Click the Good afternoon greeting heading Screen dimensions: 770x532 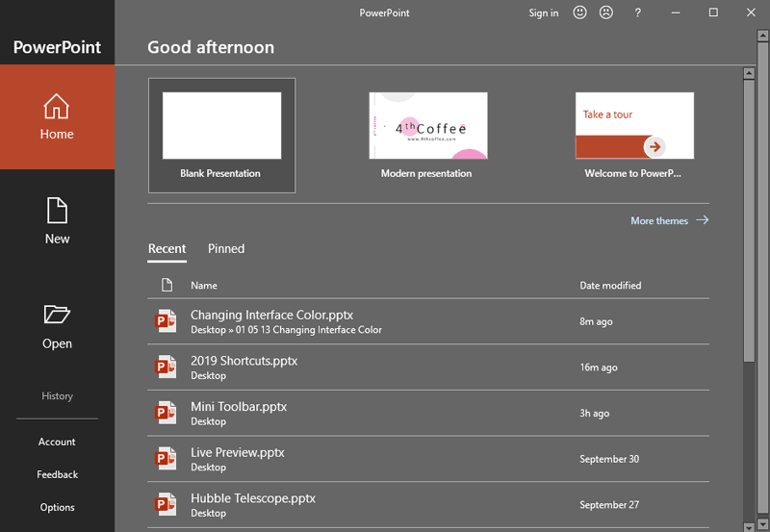click(x=211, y=47)
